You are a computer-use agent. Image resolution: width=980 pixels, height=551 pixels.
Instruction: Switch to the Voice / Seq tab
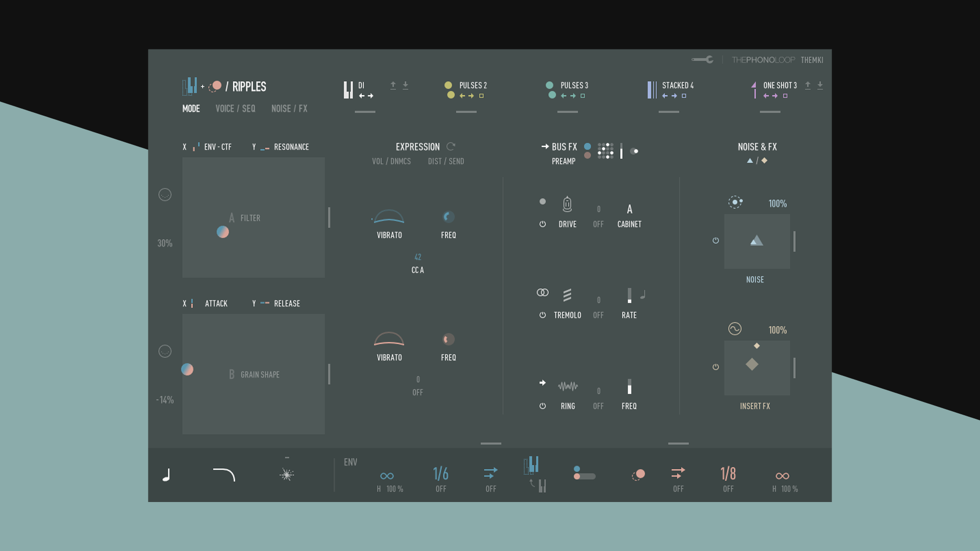[235, 109]
